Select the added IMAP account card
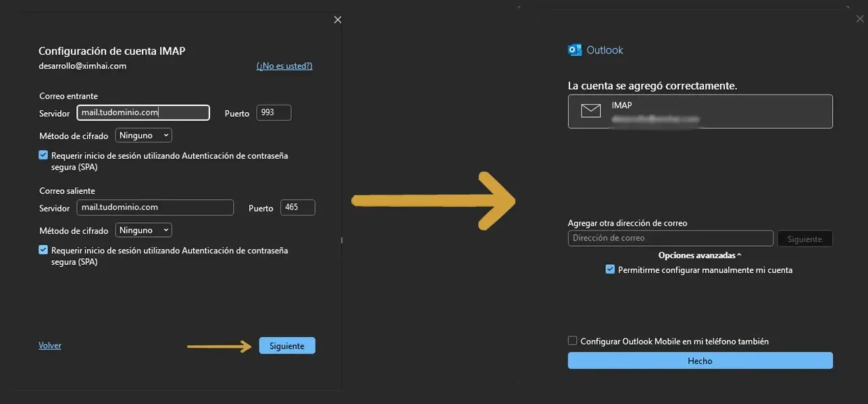 [700, 111]
